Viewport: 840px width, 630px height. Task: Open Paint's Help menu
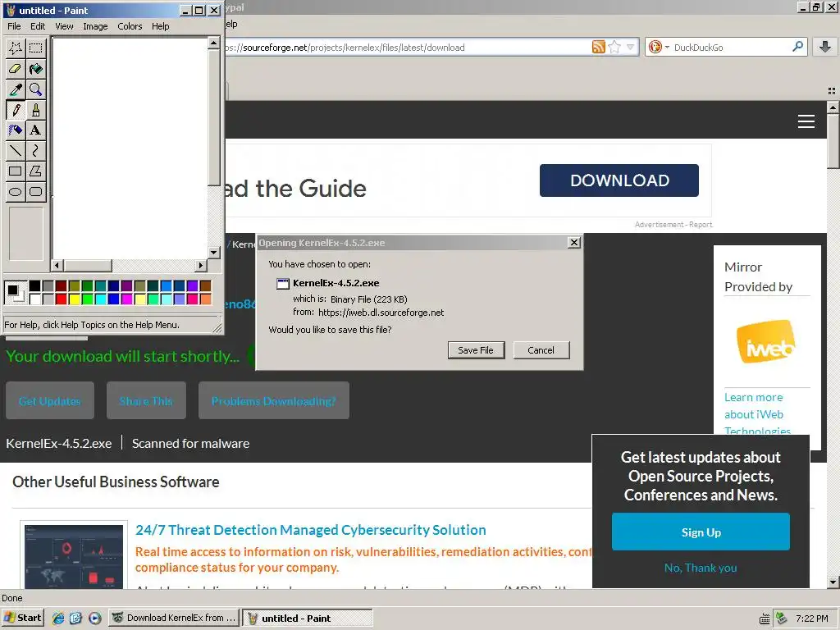[x=160, y=26]
